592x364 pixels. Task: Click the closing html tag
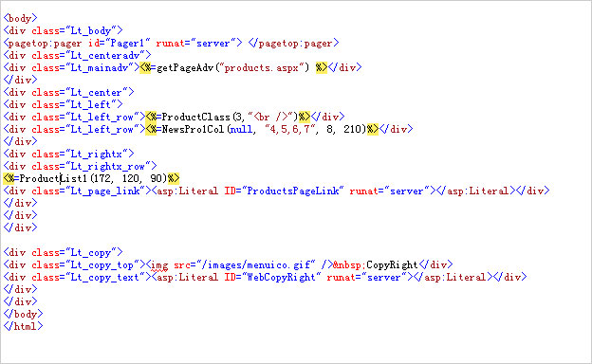click(24, 326)
